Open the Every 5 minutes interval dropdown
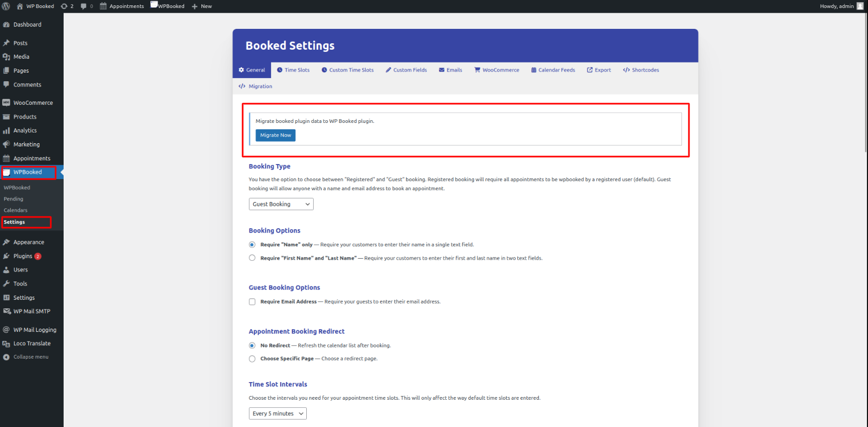The height and width of the screenshot is (427, 868). click(x=278, y=414)
